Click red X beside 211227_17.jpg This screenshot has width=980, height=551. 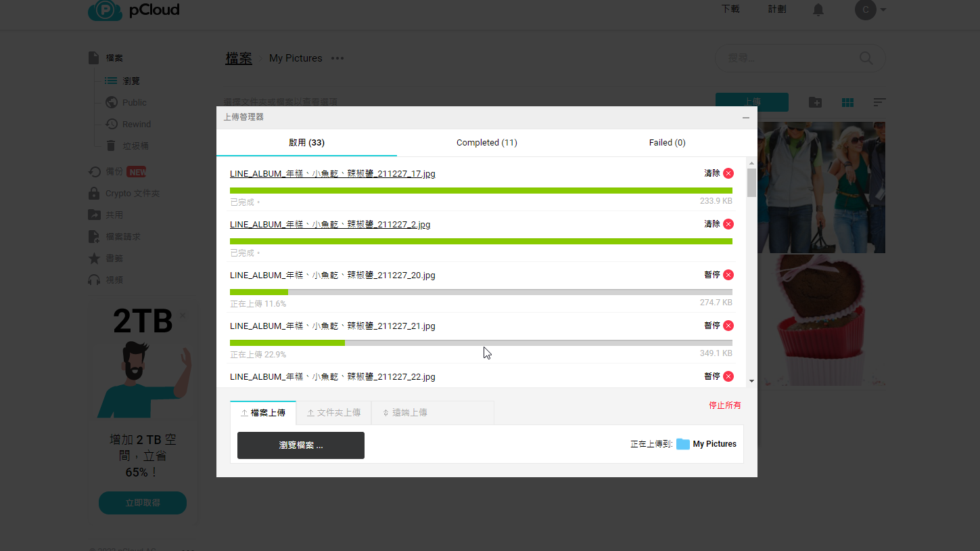pos(728,173)
